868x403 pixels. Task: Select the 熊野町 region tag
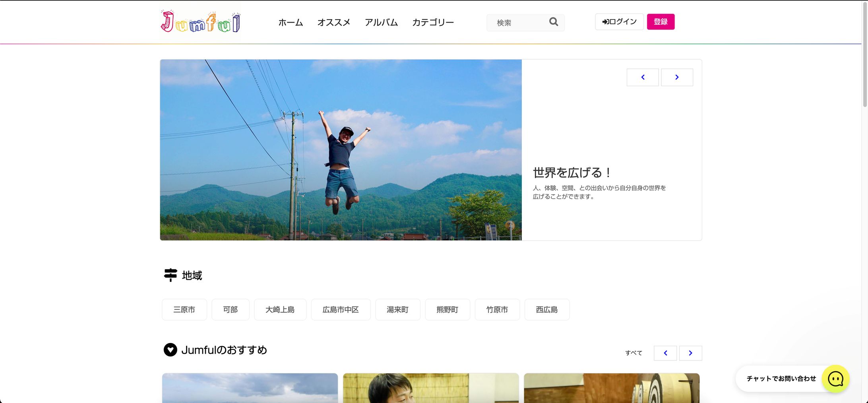pyautogui.click(x=448, y=310)
